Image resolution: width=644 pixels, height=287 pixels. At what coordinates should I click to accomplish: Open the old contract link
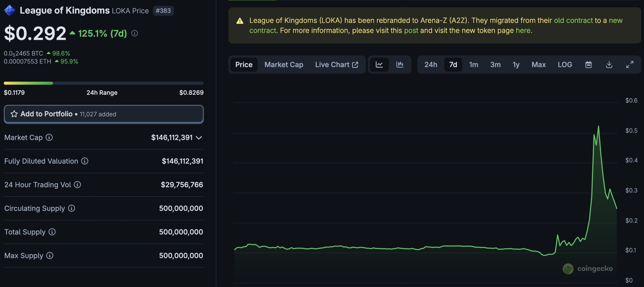pos(573,20)
